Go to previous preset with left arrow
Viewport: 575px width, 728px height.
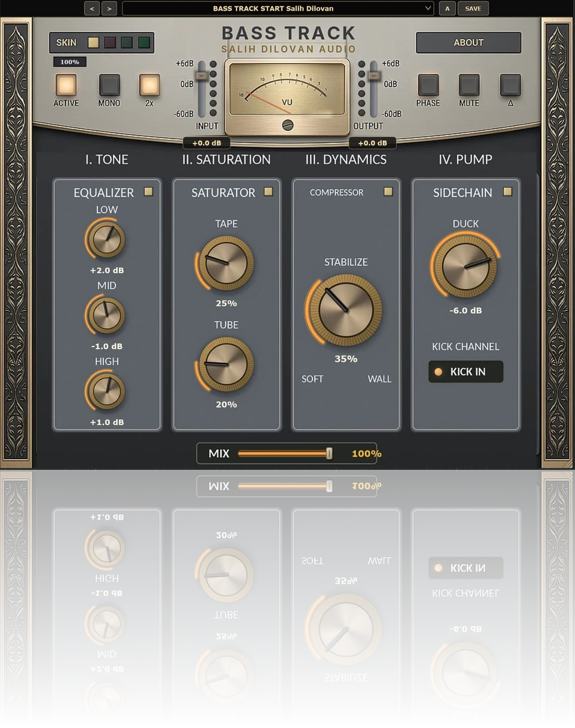point(91,9)
